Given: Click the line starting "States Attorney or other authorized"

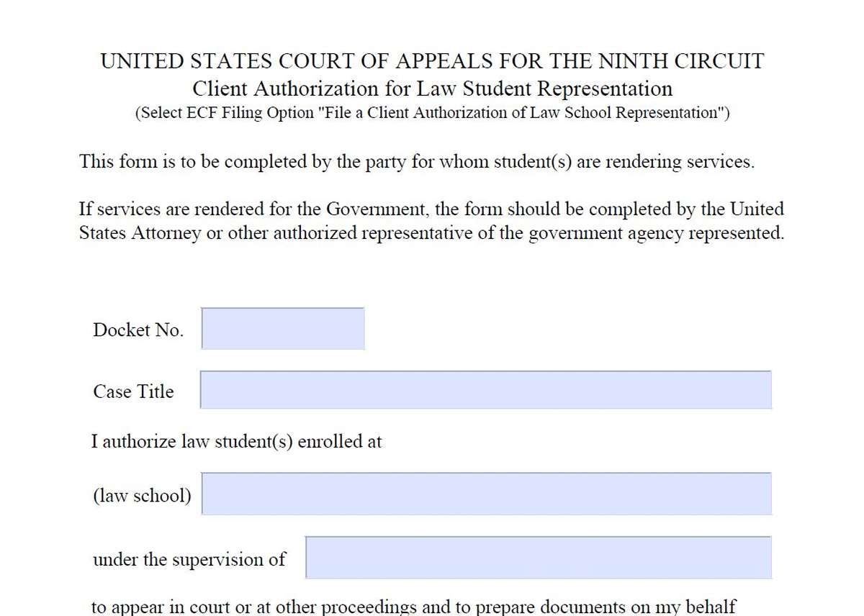Looking at the screenshot, I should 431,234.
